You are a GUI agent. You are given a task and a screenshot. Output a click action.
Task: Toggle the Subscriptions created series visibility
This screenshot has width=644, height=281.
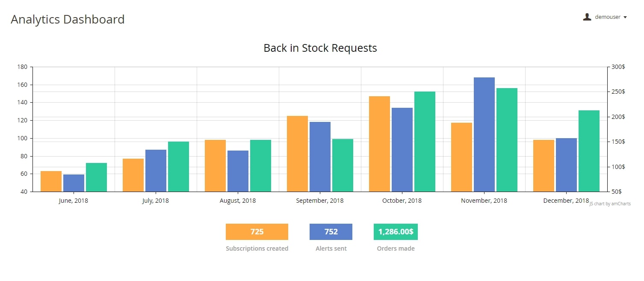(257, 248)
